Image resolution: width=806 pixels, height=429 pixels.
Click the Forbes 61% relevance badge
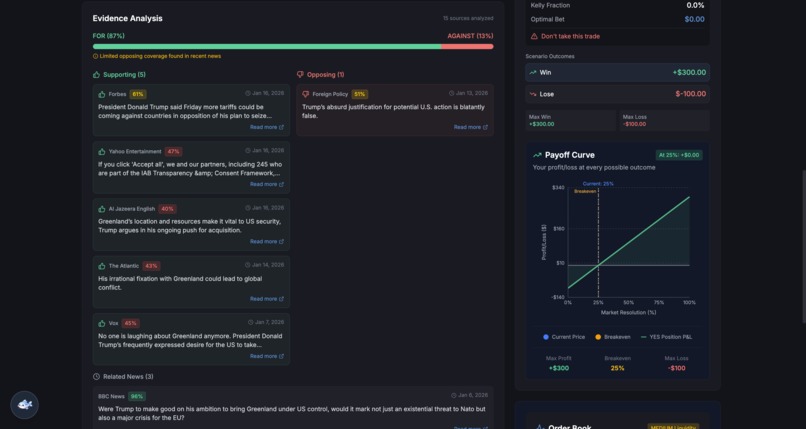click(138, 95)
